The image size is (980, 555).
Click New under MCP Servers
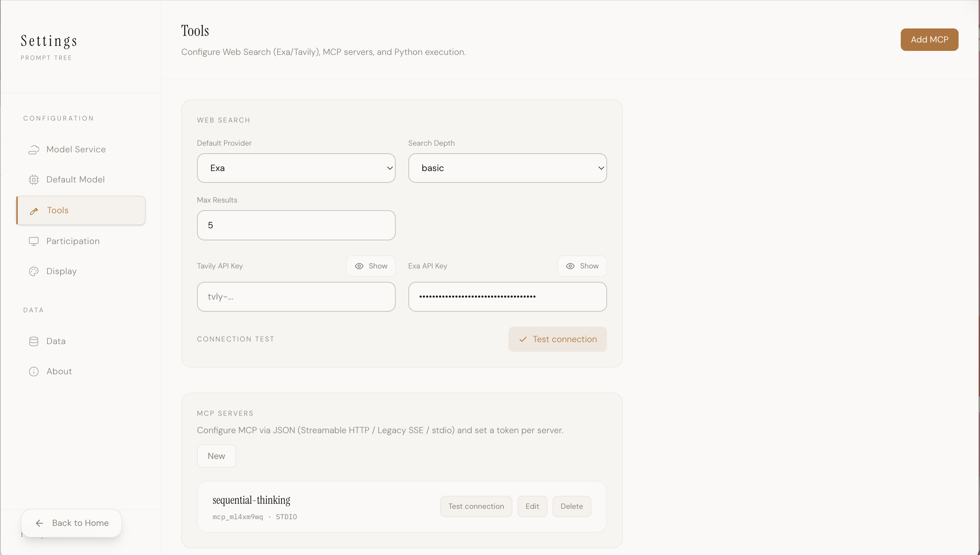click(x=216, y=456)
